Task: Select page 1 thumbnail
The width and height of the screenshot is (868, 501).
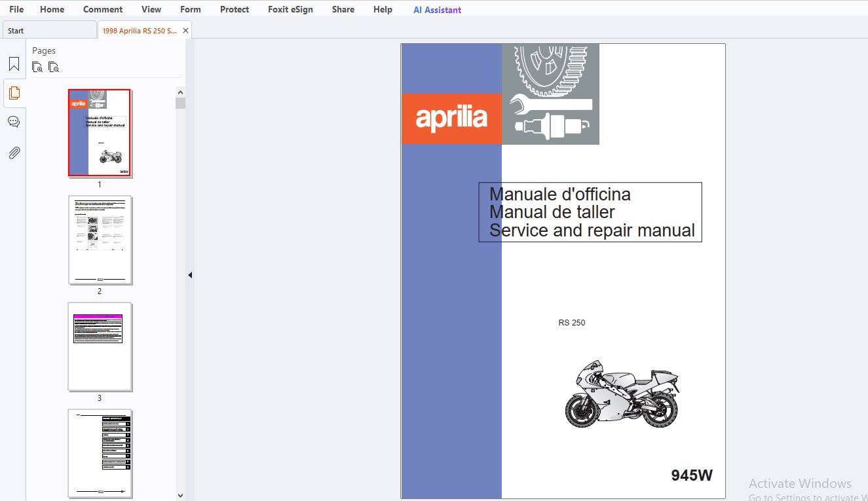Action: (100, 133)
